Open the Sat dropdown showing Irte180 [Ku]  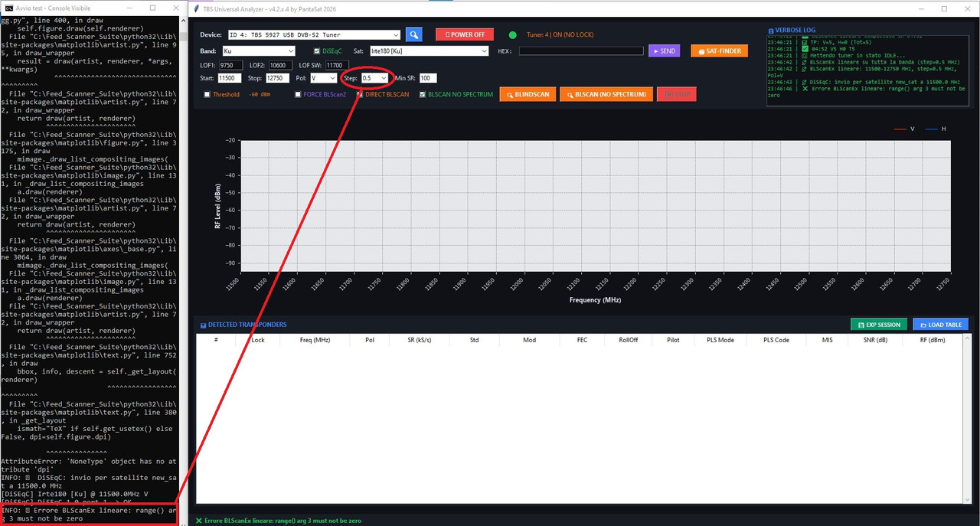point(429,51)
